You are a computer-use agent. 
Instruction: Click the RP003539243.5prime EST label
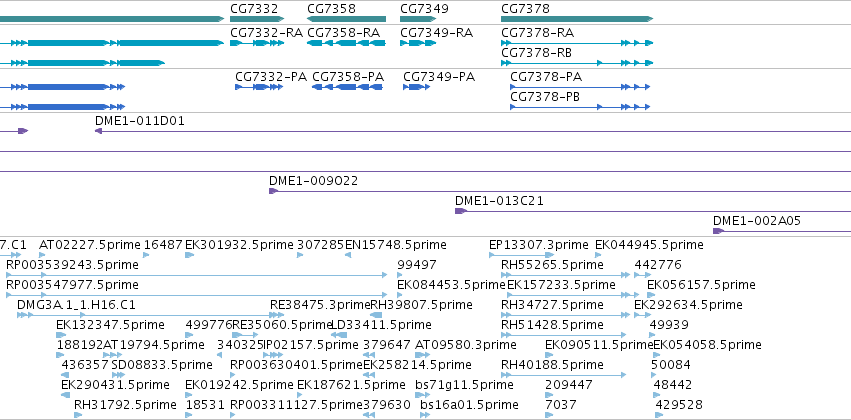72,265
